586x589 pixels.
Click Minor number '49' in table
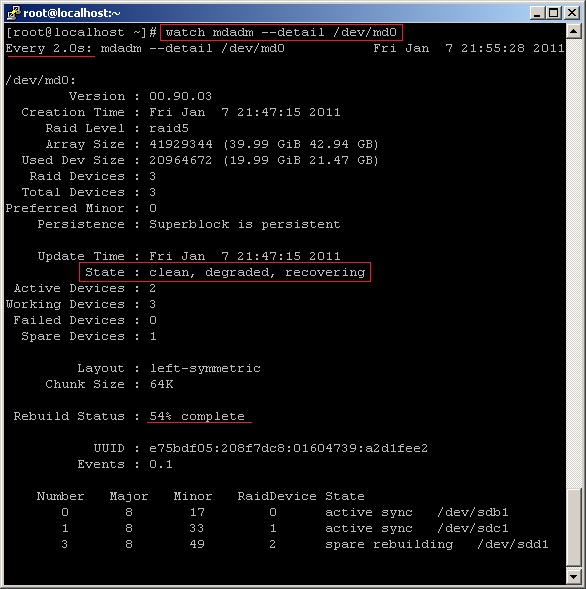[197, 544]
